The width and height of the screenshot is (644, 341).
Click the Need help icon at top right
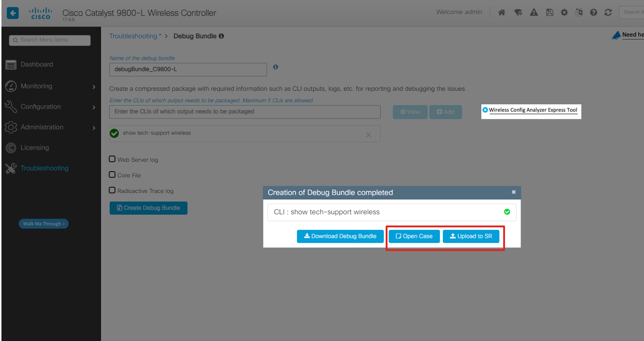[616, 35]
